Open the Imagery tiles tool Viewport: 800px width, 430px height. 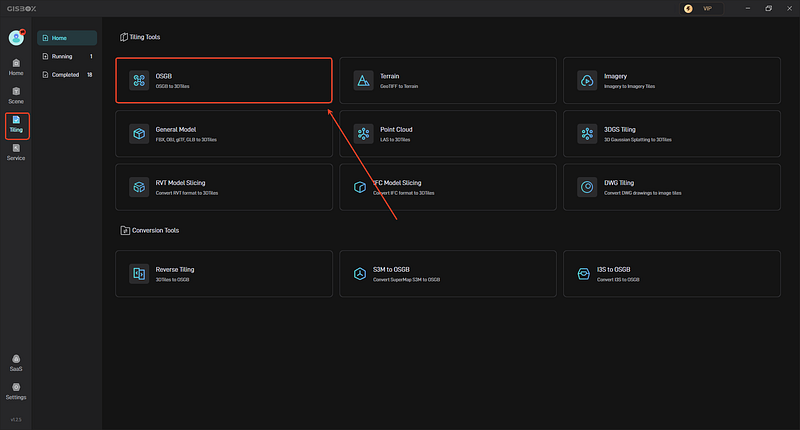pos(671,81)
